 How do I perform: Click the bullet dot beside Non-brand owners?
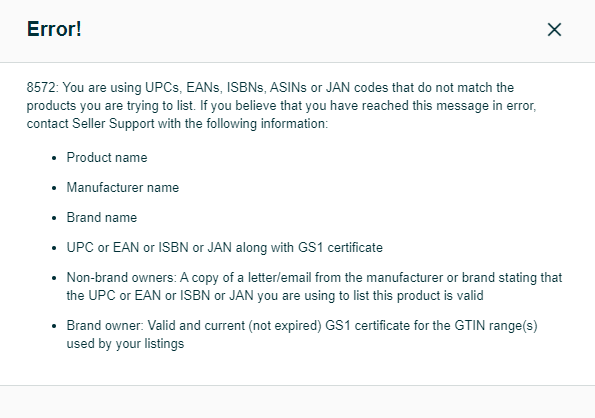tap(54, 278)
